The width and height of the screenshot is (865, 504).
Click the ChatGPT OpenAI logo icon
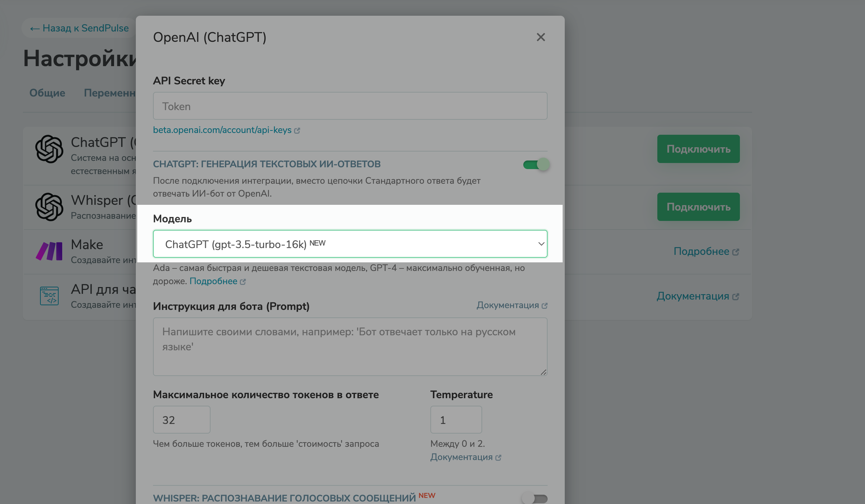point(50,149)
